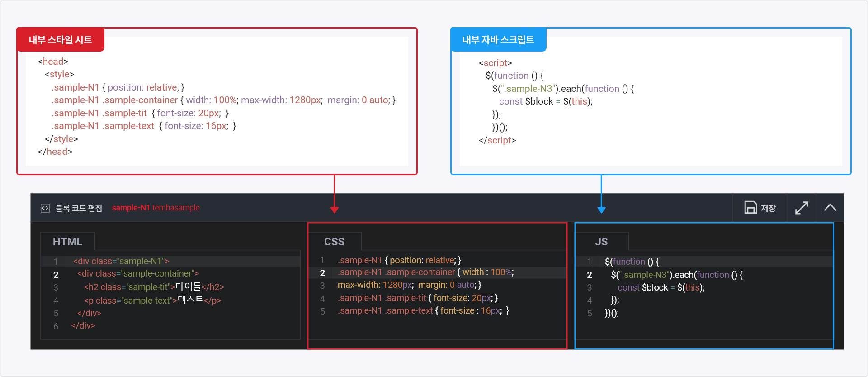Viewport: 868px width, 377px height.
Task: Click line number 2 in CSS editor
Action: pos(322,273)
